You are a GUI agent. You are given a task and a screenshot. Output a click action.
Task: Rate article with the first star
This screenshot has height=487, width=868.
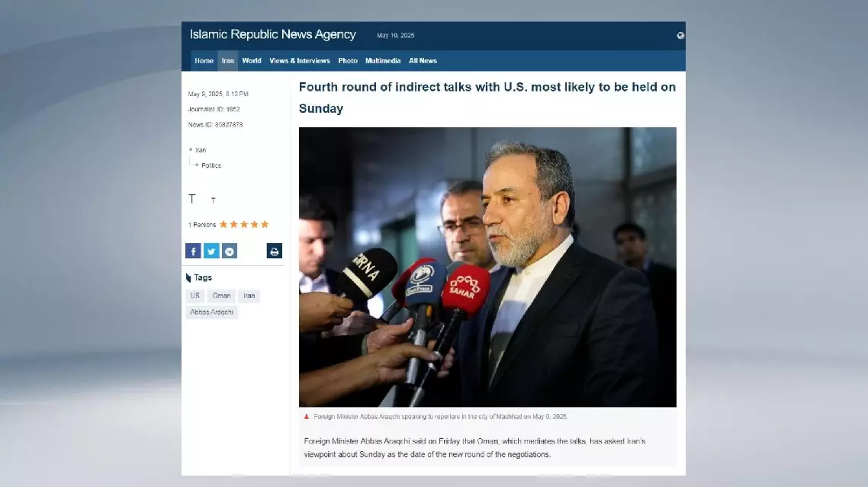pos(223,224)
